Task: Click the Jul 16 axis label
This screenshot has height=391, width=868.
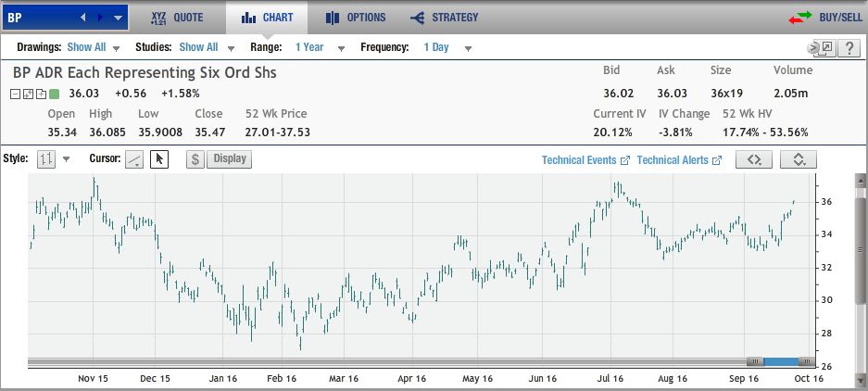Action: pos(610,379)
